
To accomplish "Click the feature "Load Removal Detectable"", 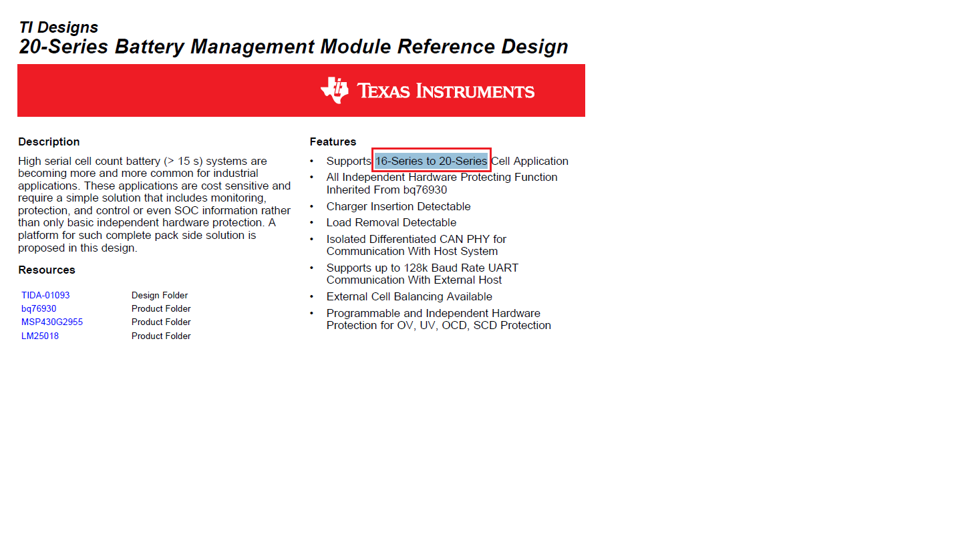I will click(x=391, y=222).
